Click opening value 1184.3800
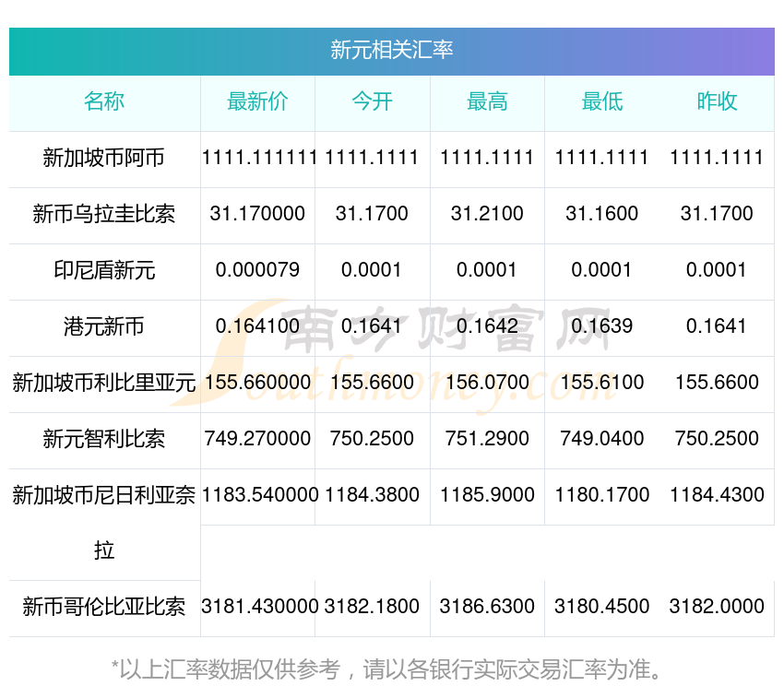Image resolution: width=784 pixels, height=698 pixels. [x=373, y=495]
